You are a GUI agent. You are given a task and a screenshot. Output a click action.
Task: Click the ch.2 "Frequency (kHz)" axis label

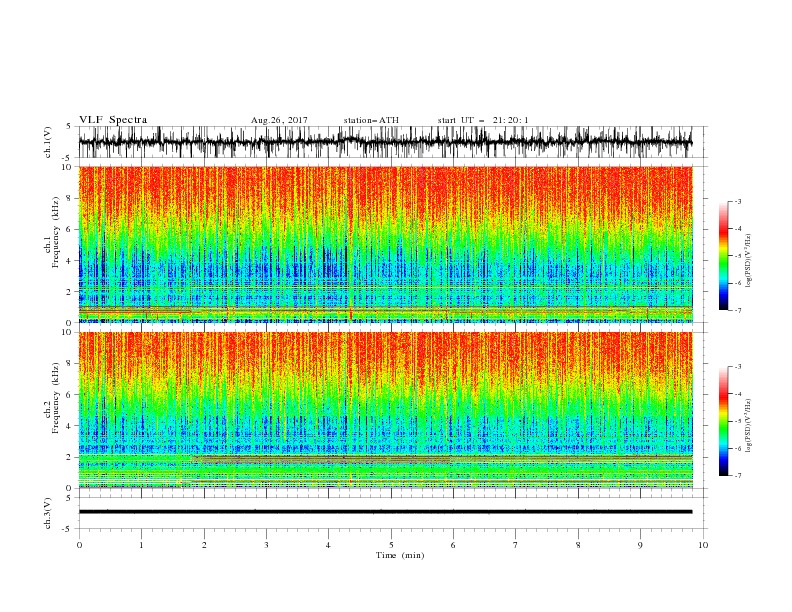[x=56, y=397]
